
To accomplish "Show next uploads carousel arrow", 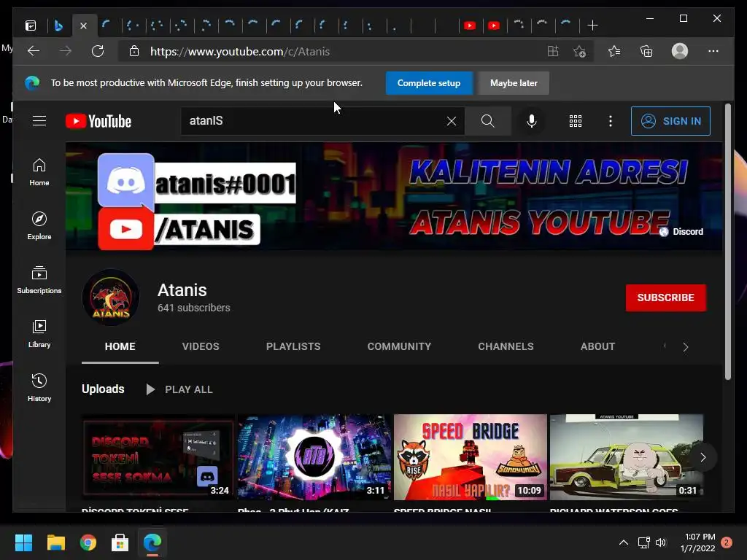I will [703, 457].
